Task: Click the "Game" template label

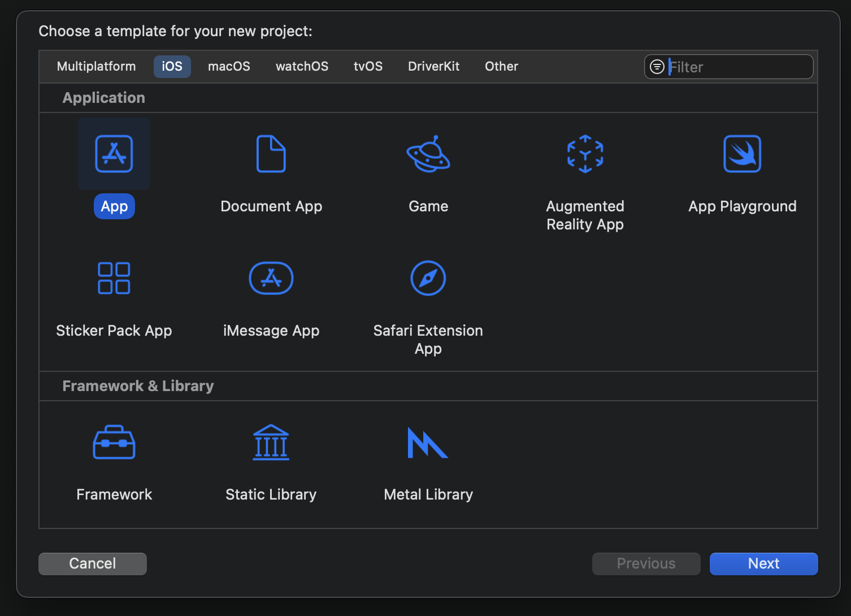Action: [x=428, y=206]
